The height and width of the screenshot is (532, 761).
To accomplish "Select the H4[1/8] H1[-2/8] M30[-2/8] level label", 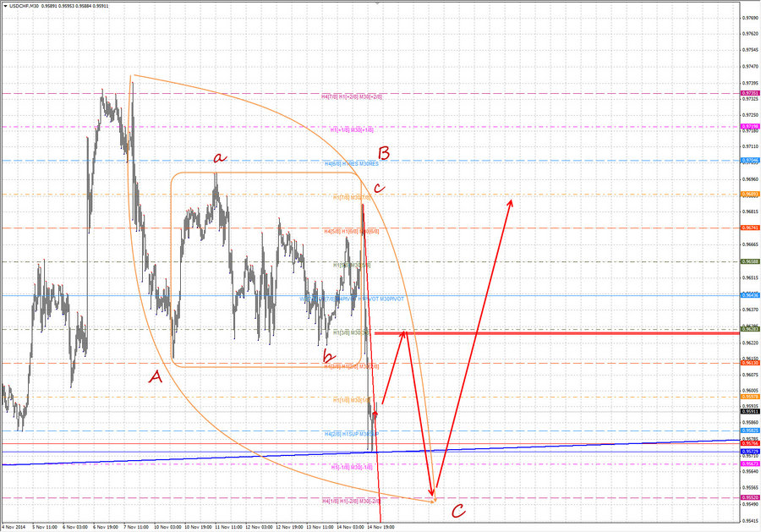I will pos(352,501).
